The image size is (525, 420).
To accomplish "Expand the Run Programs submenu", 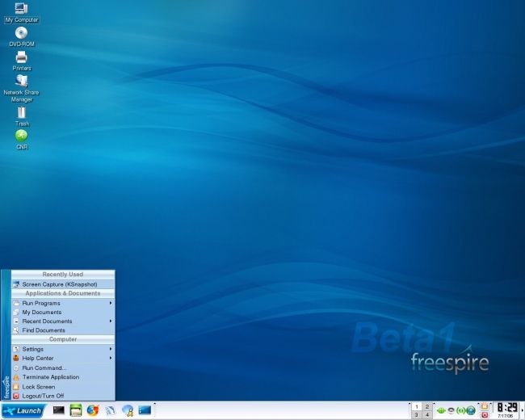I will pos(61,303).
